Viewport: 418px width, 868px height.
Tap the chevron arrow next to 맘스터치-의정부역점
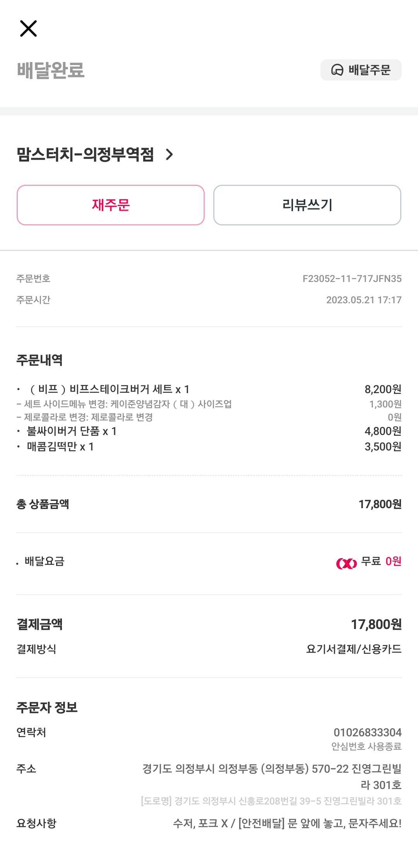169,155
